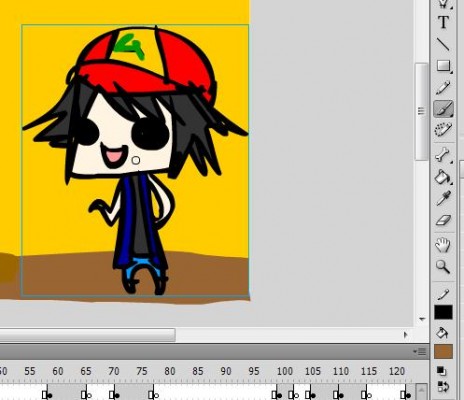Select the Hand tool
The height and width of the screenshot is (400, 464).
click(x=443, y=245)
